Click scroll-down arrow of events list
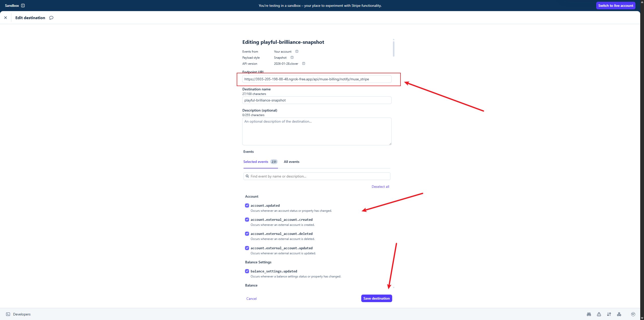Viewport: 644px width, 320px height. (x=393, y=288)
